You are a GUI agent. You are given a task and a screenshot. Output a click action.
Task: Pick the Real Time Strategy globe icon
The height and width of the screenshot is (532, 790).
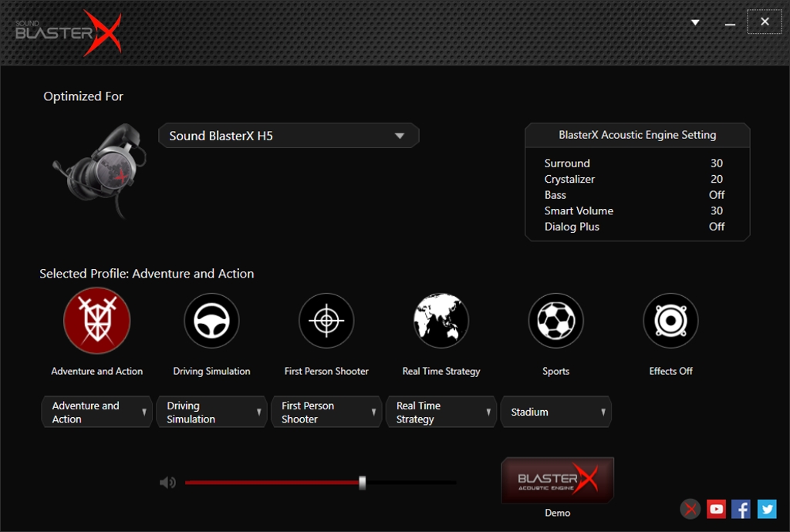pyautogui.click(x=441, y=321)
